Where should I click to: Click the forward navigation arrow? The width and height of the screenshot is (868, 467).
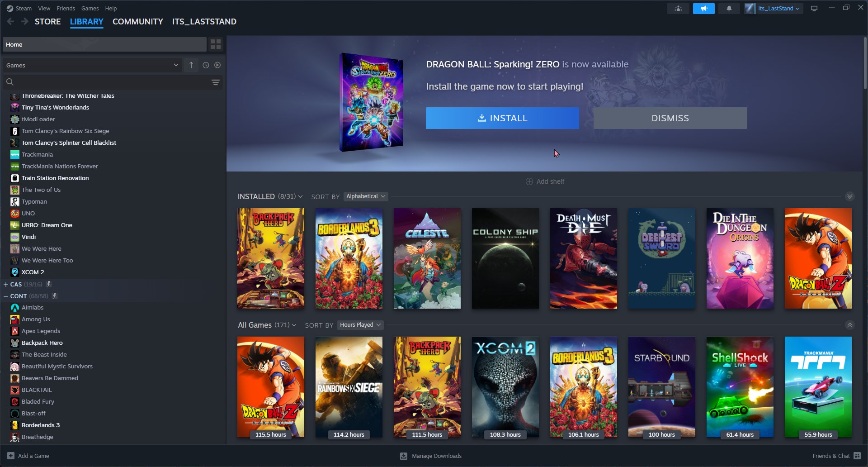[x=25, y=21]
